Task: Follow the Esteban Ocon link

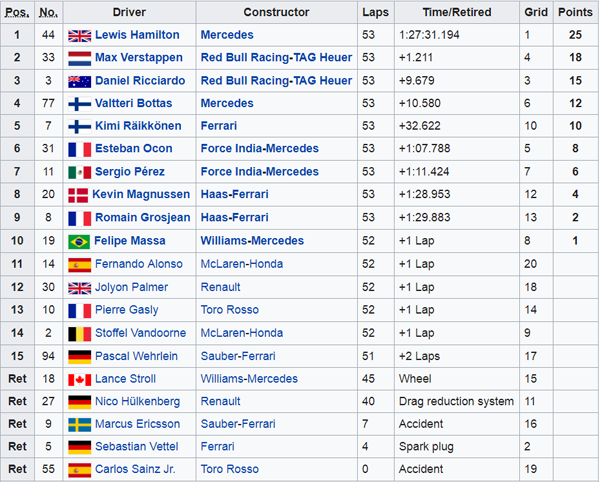Action: pos(134,148)
